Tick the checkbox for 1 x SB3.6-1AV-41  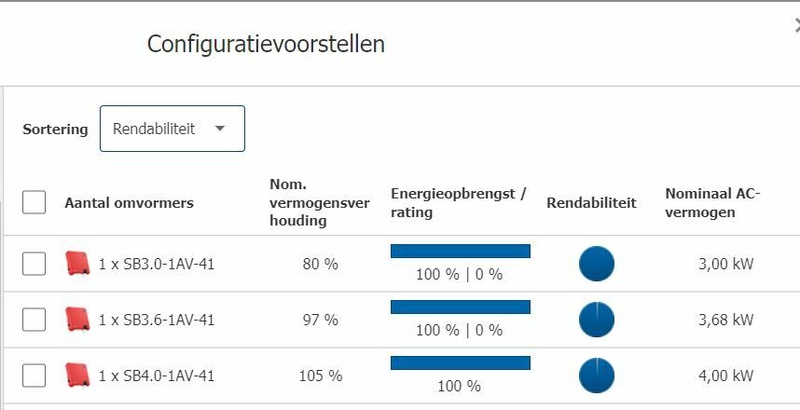pos(34,320)
